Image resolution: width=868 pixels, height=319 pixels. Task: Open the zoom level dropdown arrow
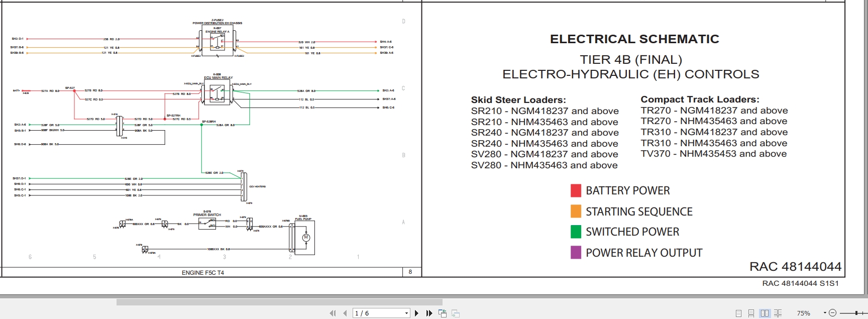tap(825, 313)
